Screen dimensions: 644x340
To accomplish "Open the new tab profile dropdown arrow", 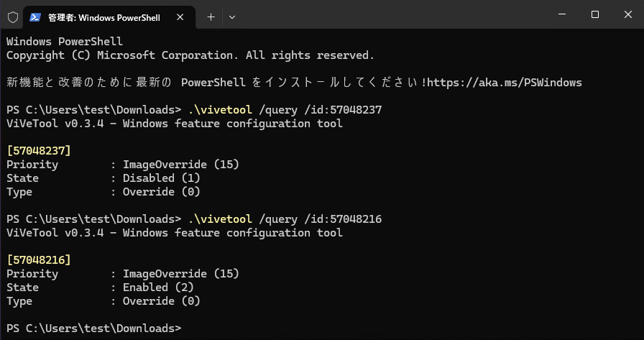I will 231,17.
